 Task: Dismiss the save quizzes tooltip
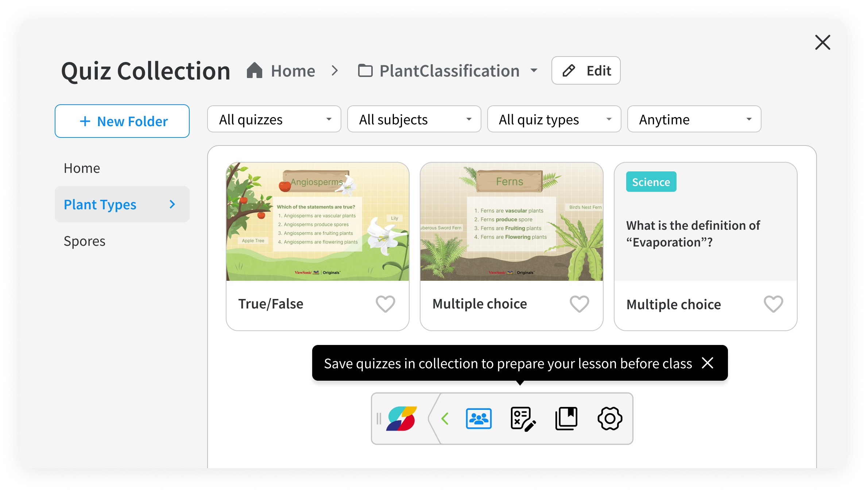coord(708,363)
